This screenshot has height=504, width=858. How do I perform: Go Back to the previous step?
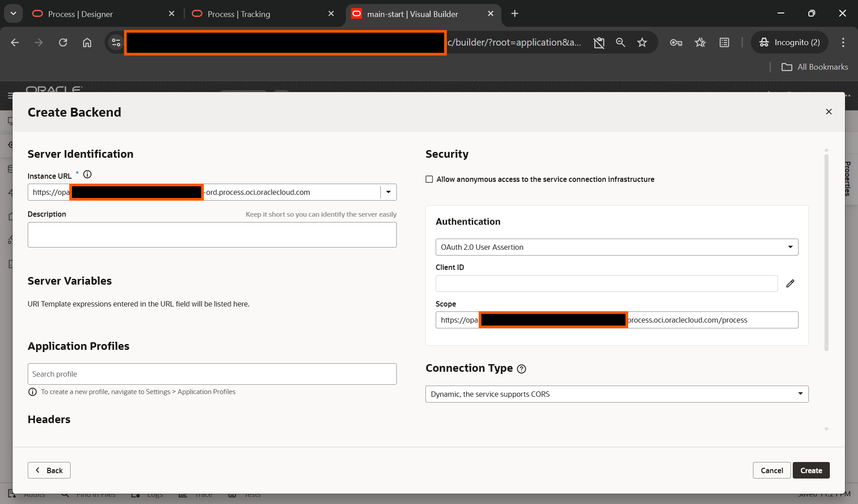click(49, 470)
